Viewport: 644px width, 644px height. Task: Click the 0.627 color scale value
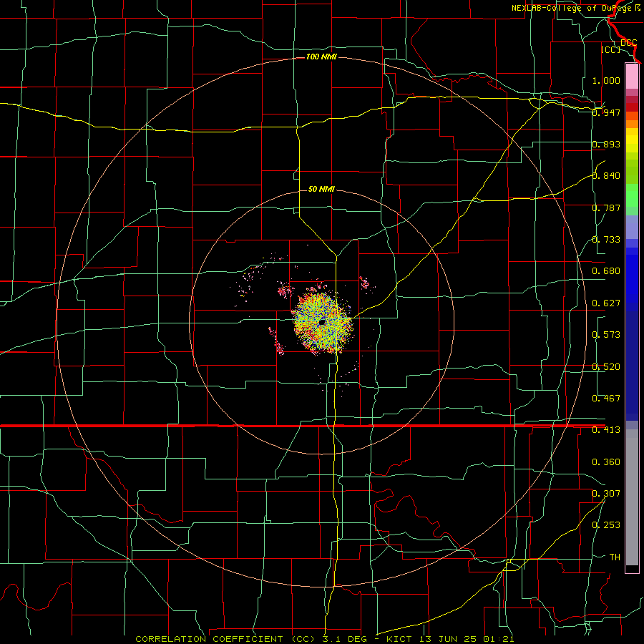point(606,303)
